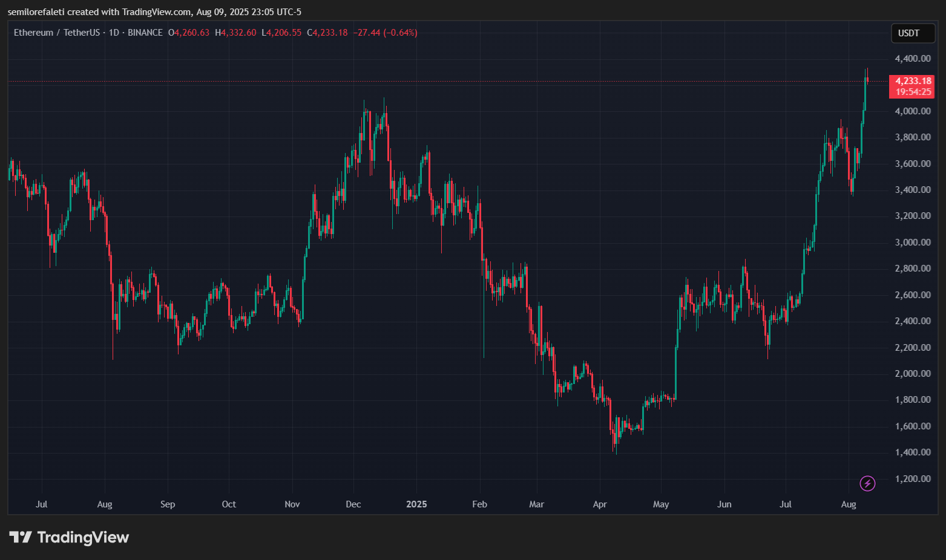Select the 3,000.00 price level label

click(913, 243)
